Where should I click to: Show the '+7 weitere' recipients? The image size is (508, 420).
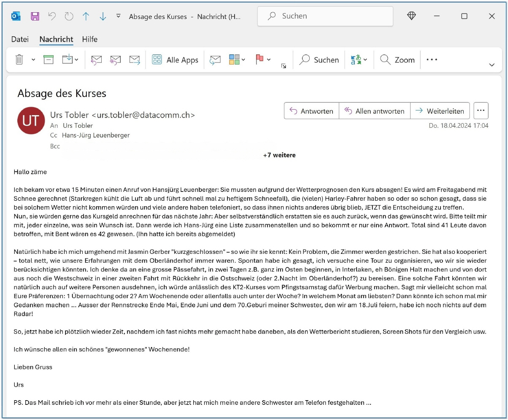click(279, 155)
